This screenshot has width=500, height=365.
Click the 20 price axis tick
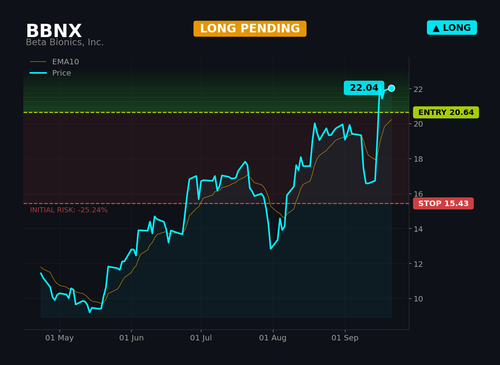[x=418, y=124]
